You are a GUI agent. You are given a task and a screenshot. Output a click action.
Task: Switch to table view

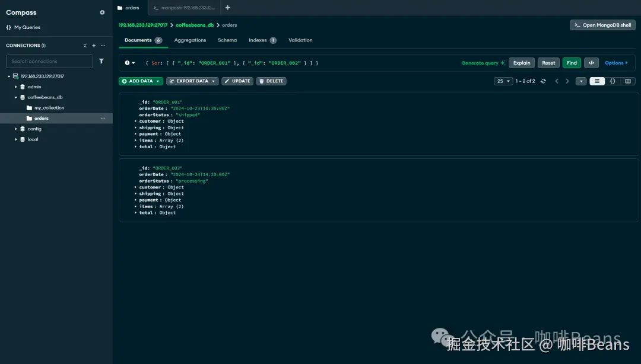[x=628, y=81]
